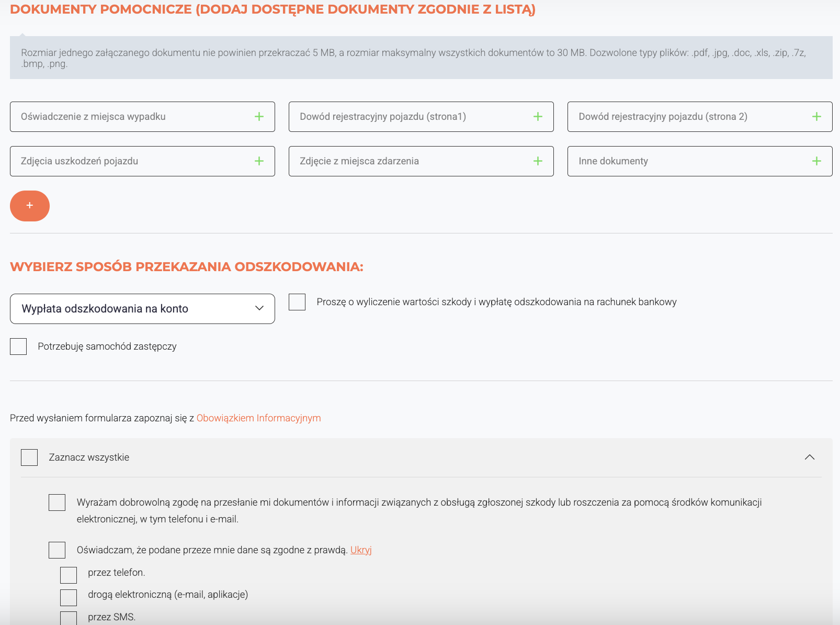Click plus icon for Oświadczenie z miejsca wypadku
Viewport: 840px width, 625px height.
click(259, 117)
